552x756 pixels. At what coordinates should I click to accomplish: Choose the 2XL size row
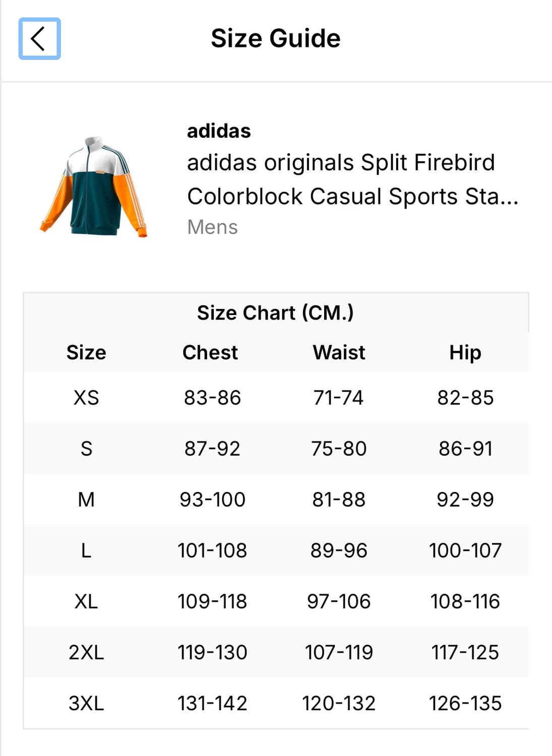[276, 652]
